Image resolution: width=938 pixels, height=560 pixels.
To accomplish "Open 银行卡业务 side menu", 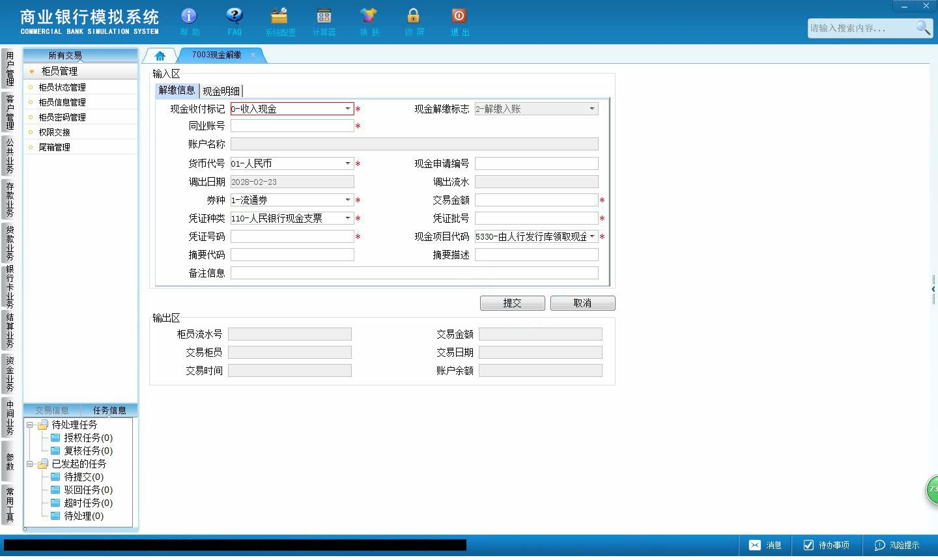I will 10,287.
